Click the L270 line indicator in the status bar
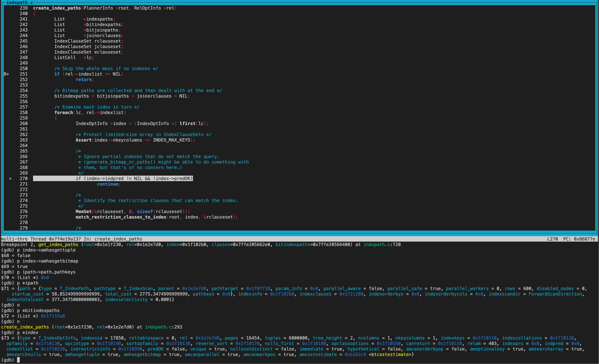This screenshot has height=364, width=599. click(x=552, y=239)
